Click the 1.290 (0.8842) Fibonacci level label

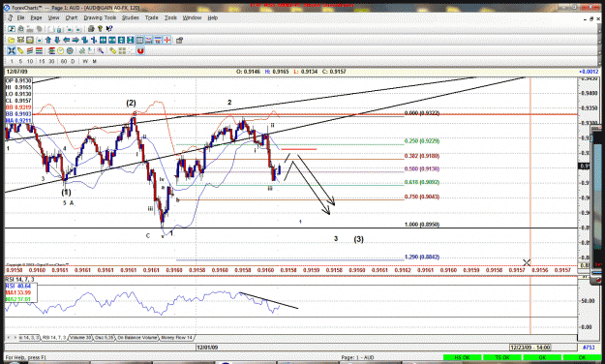pyautogui.click(x=422, y=258)
